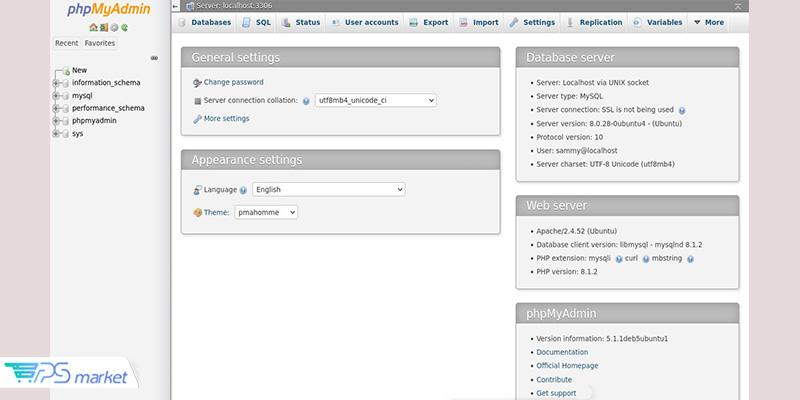Open the Databases tab
Viewport: 800px width, 400px height.
tap(205, 22)
